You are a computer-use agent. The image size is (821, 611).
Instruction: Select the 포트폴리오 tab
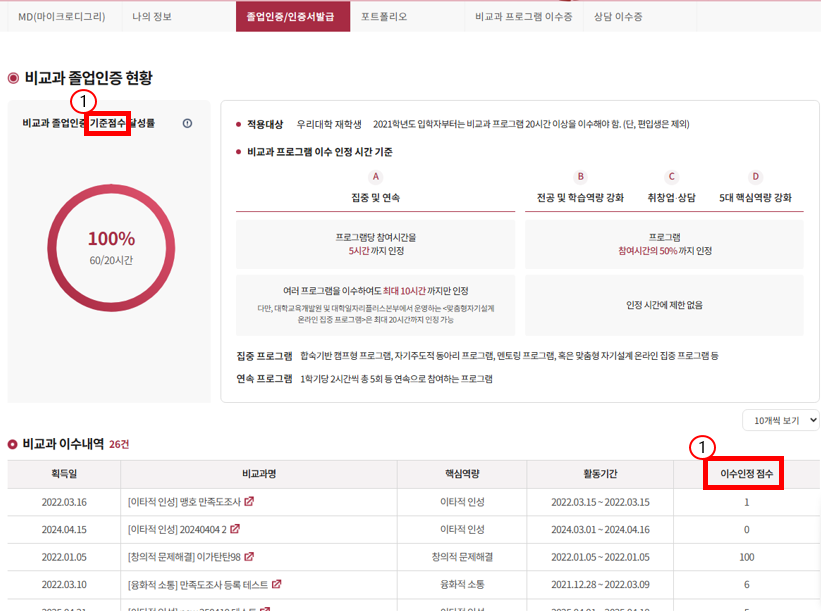click(x=384, y=17)
